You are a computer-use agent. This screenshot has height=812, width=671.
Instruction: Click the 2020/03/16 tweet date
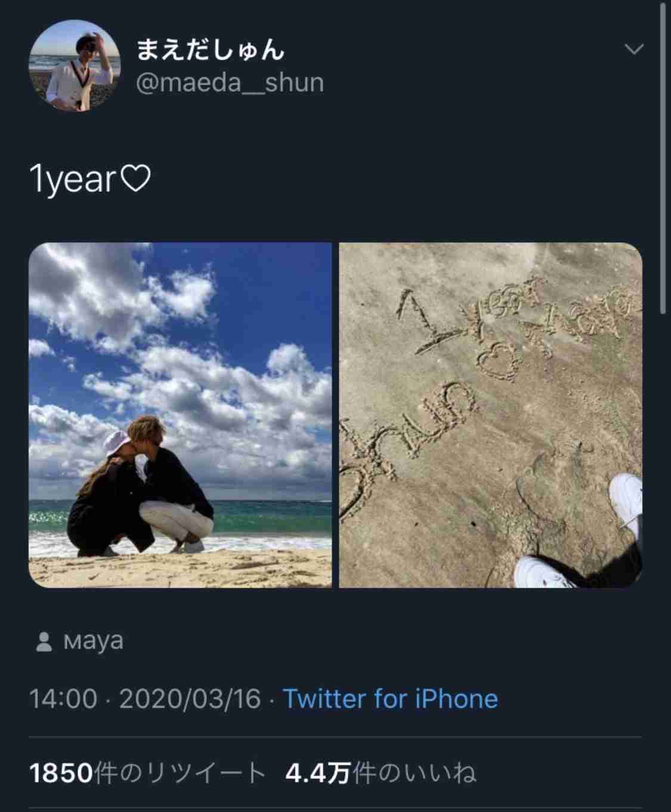click(x=190, y=699)
